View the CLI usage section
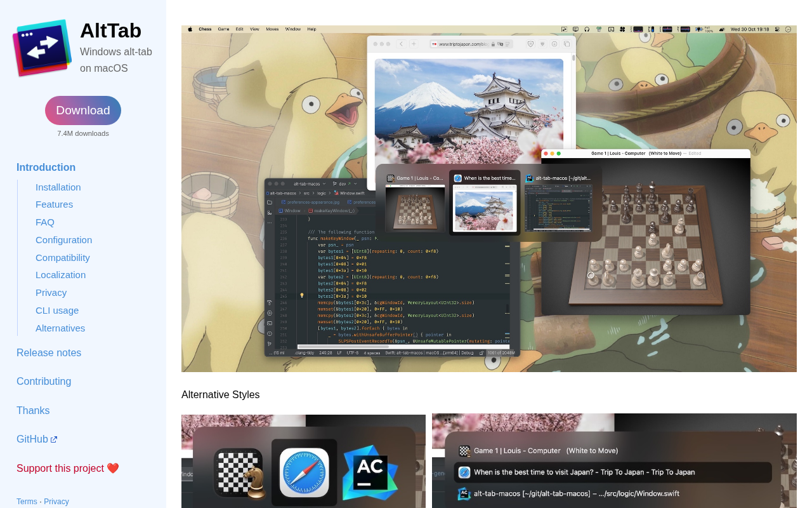The width and height of the screenshot is (812, 508). pos(57,311)
